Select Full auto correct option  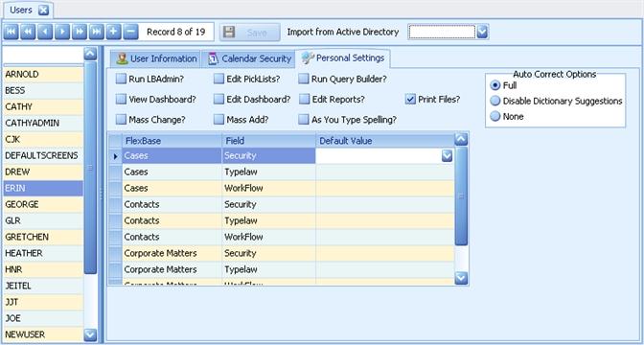click(495, 85)
